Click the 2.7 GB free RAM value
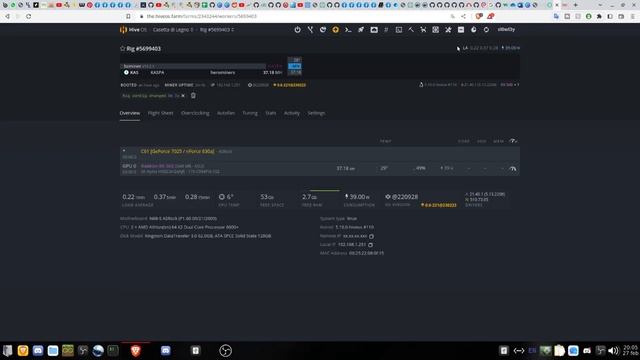 pyautogui.click(x=309, y=197)
